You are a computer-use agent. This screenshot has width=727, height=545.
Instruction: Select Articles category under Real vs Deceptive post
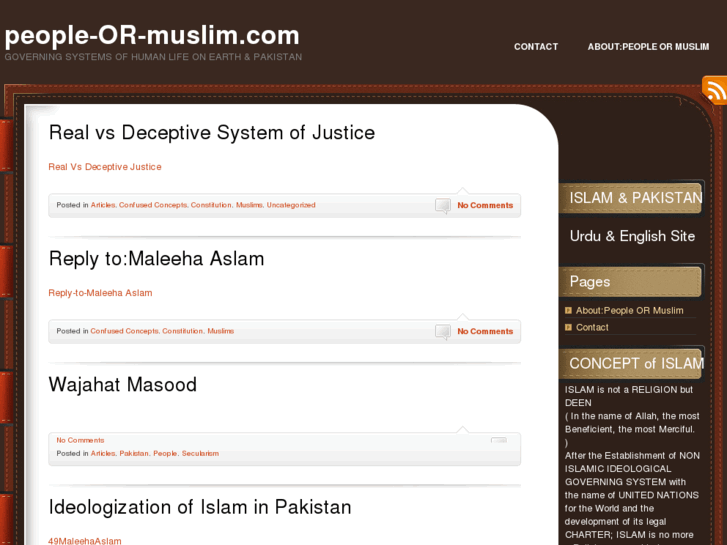(x=103, y=205)
